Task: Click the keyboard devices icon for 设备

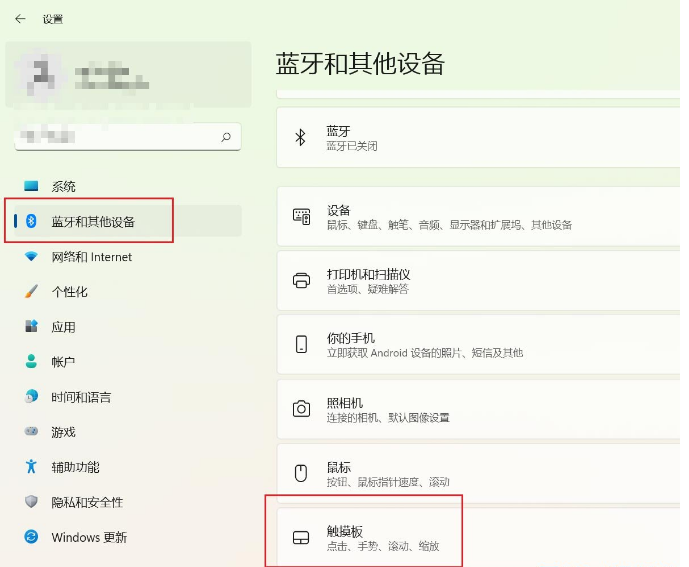Action: (301, 217)
